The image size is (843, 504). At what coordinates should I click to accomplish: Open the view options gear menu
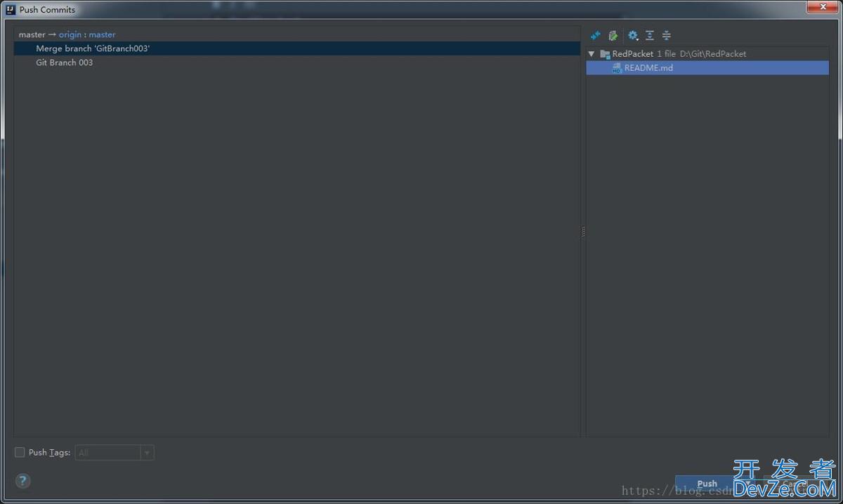pyautogui.click(x=632, y=35)
